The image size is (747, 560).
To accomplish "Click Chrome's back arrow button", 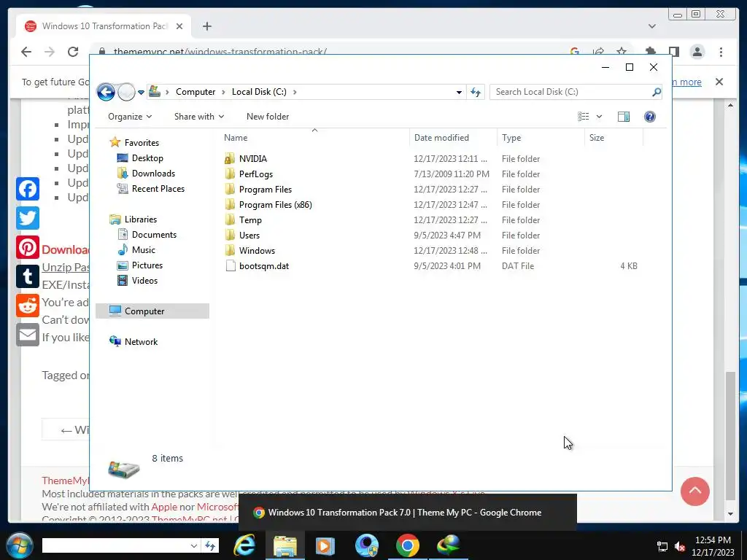I will 26,52.
